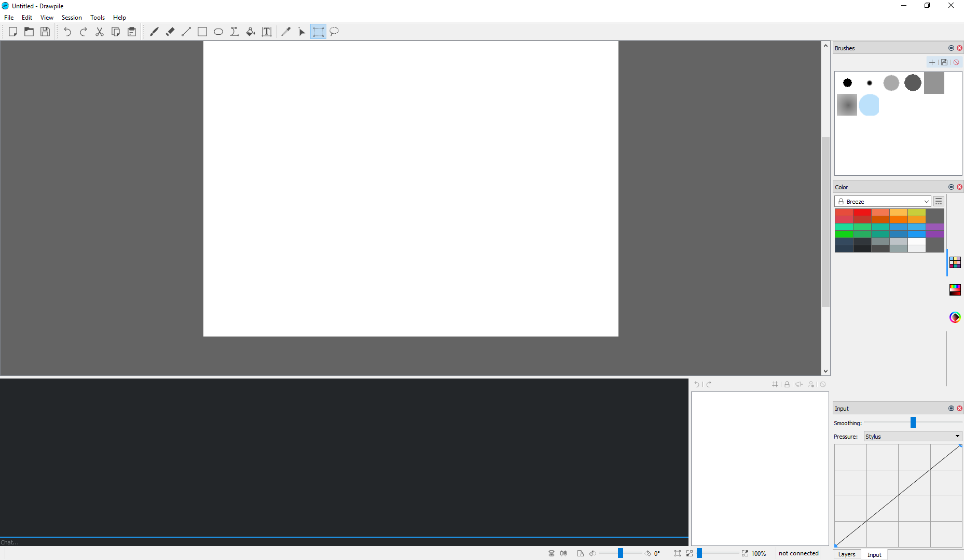Open the palette options menu button
The width and height of the screenshot is (964, 560).
tap(939, 201)
